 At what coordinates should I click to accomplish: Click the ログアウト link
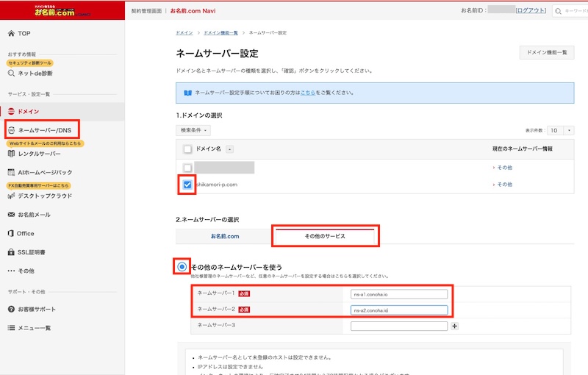pyautogui.click(x=531, y=11)
